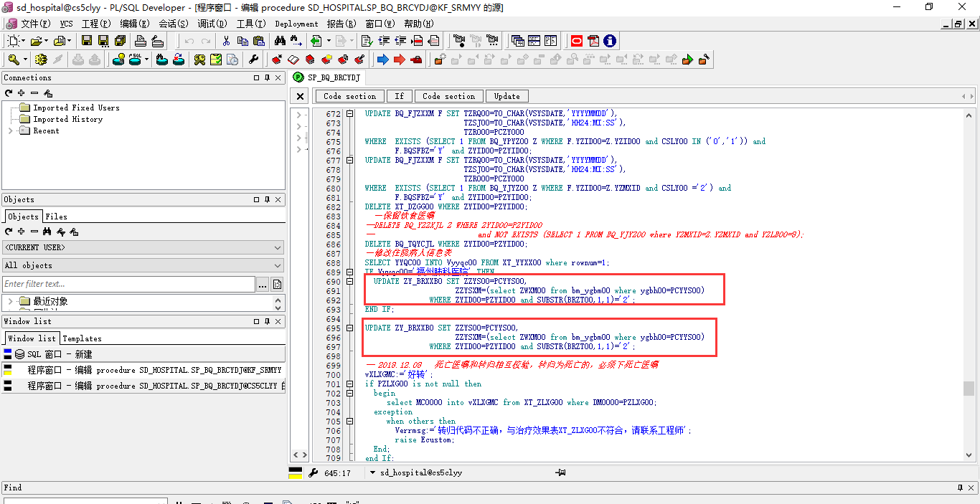Image resolution: width=980 pixels, height=504 pixels.
Task: Click the Execute gear icon
Action: 41,60
